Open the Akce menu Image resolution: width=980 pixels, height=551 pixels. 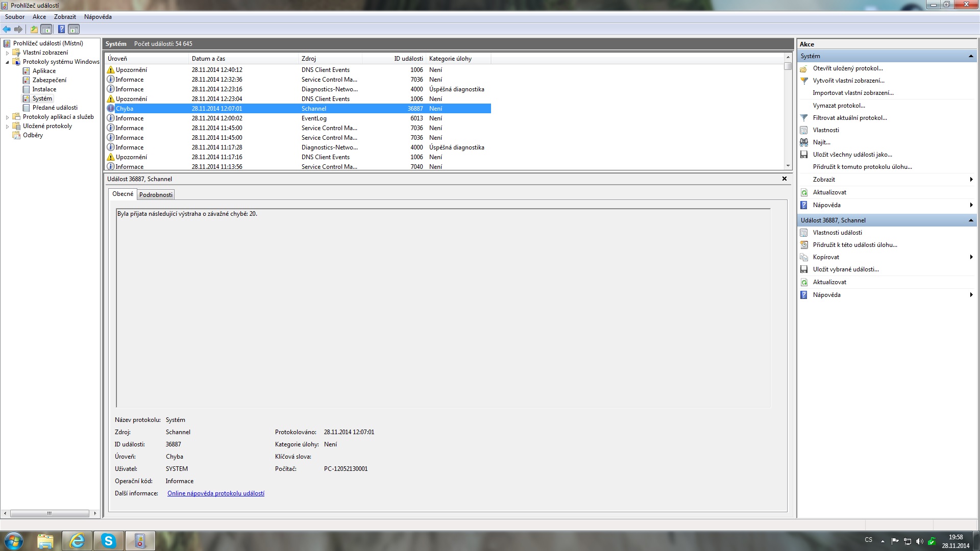[x=39, y=17]
